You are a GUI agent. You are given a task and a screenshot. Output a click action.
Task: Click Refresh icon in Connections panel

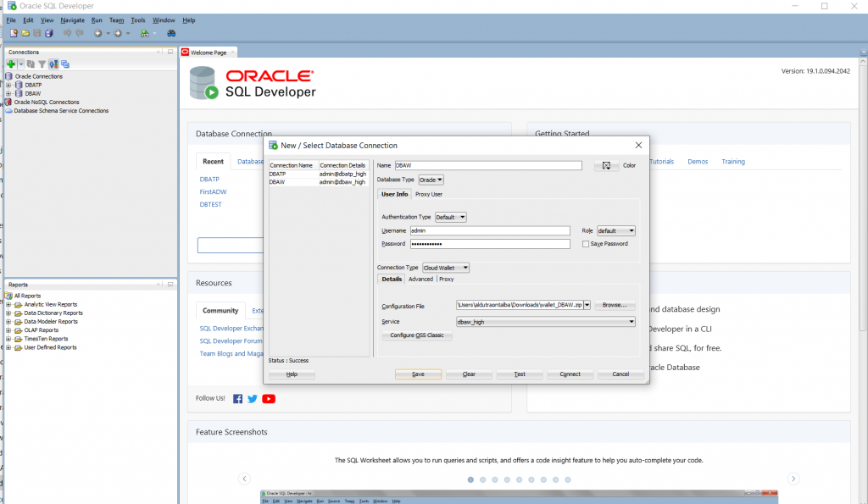click(x=31, y=64)
